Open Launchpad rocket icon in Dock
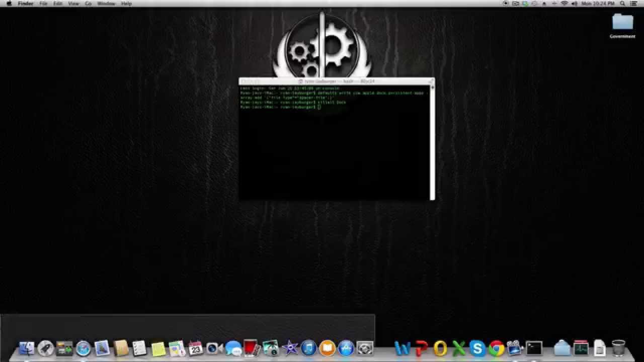This screenshot has height=362, width=644. tap(46, 348)
